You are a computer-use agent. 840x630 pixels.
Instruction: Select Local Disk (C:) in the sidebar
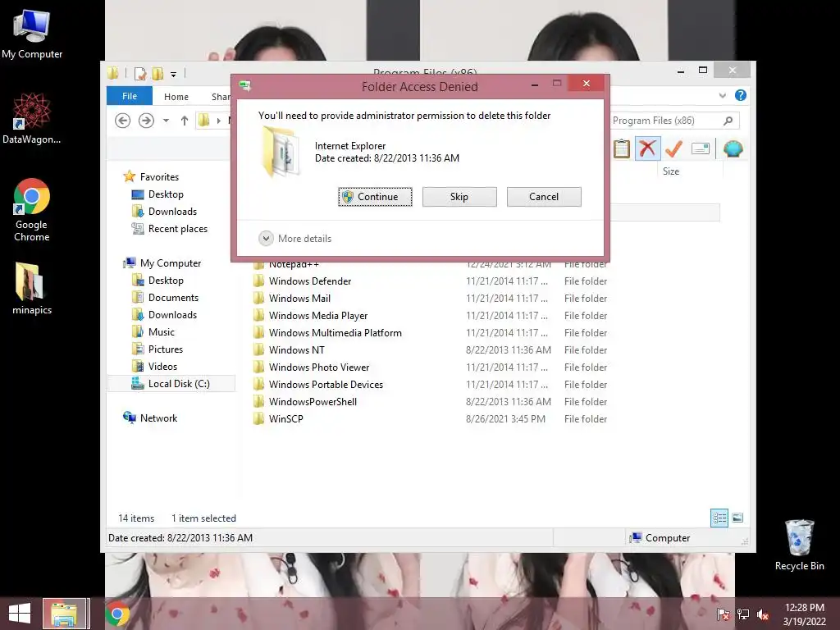point(171,384)
